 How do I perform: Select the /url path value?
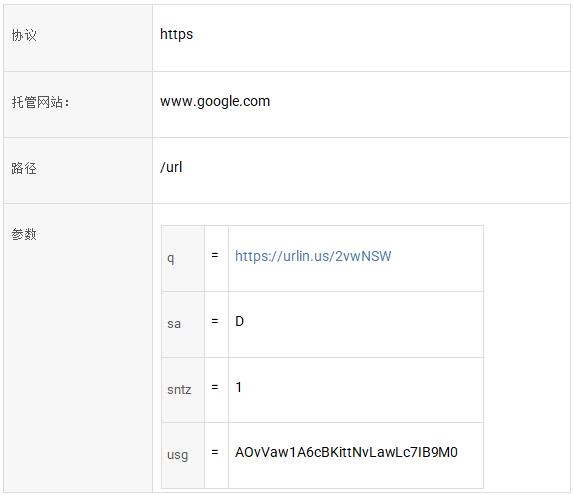(171, 167)
